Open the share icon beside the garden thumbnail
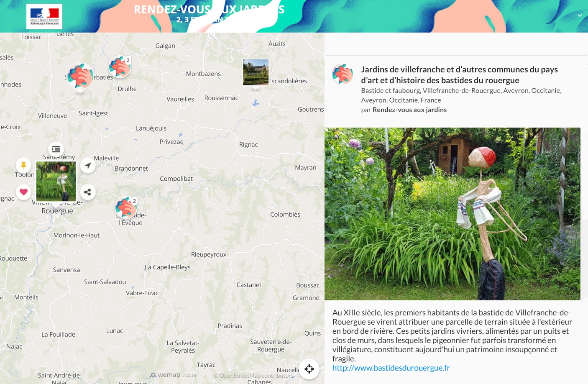Screen dimensions: 588x384 [87, 192]
